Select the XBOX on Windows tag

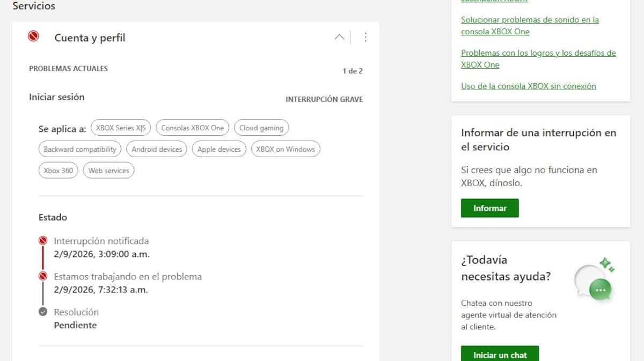286,149
